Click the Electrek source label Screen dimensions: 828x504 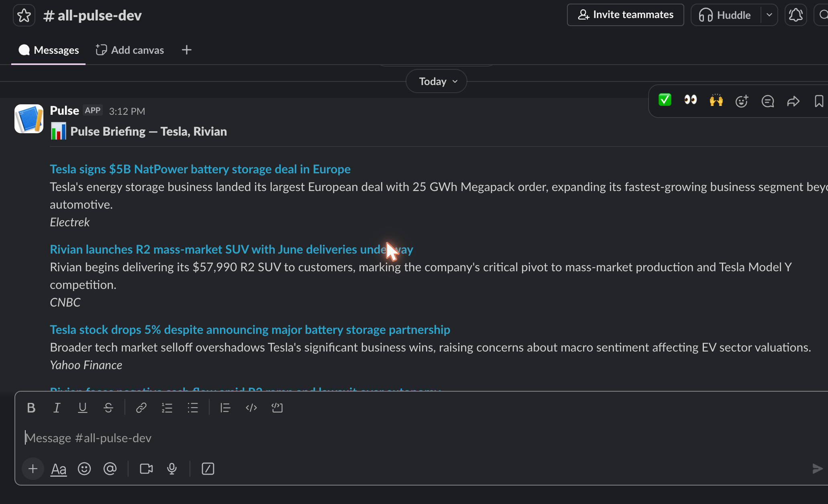(69, 222)
